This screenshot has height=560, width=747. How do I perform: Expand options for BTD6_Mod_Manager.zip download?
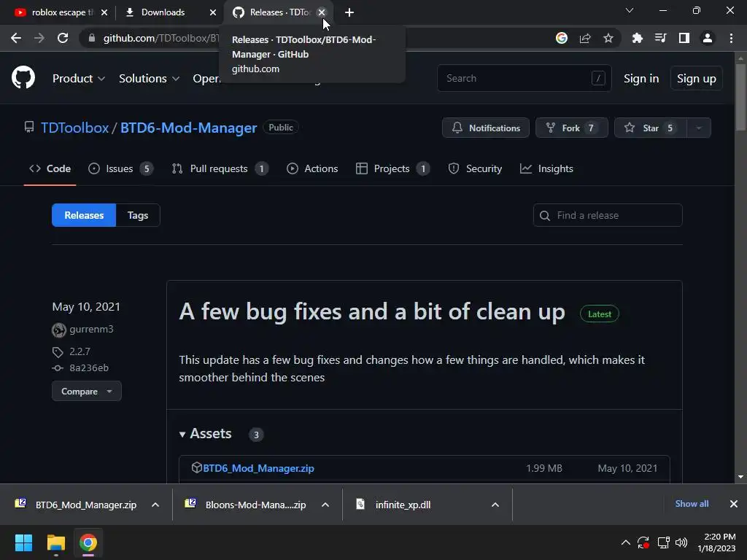tap(155, 505)
